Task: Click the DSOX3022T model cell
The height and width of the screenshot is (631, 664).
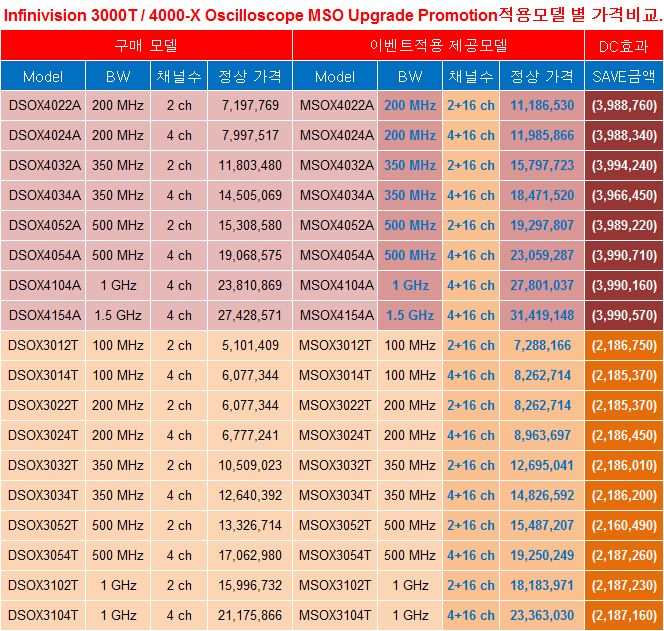Action: (43, 406)
